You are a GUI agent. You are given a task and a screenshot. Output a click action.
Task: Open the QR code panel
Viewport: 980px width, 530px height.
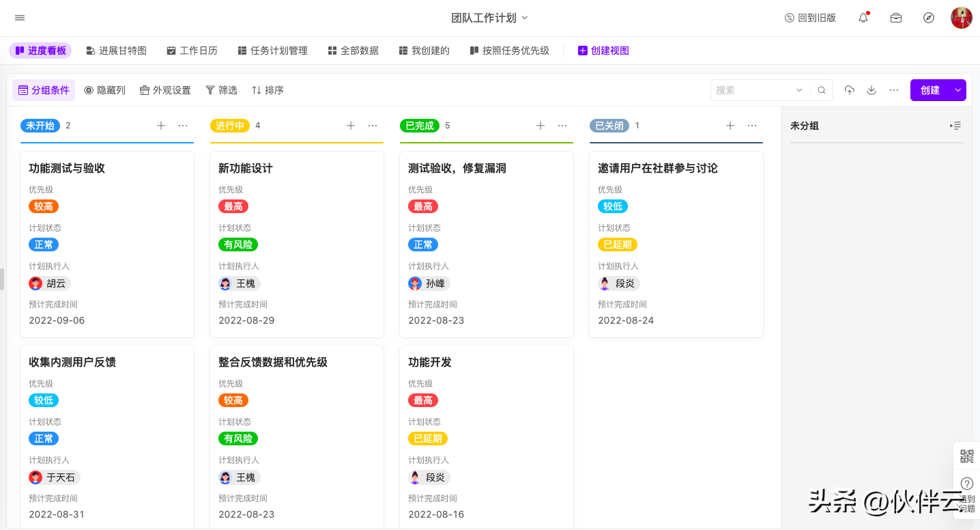point(966,456)
